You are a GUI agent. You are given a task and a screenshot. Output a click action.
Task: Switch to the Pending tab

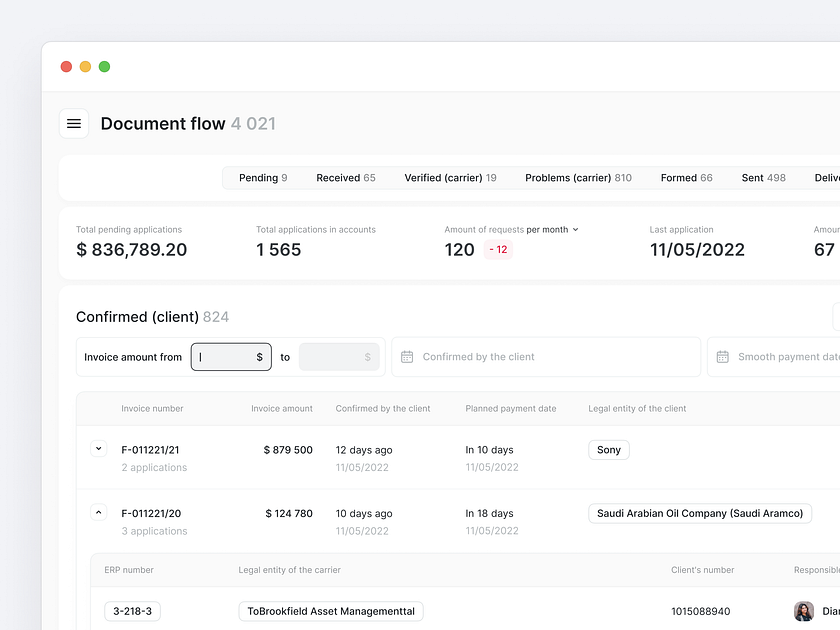tap(263, 178)
